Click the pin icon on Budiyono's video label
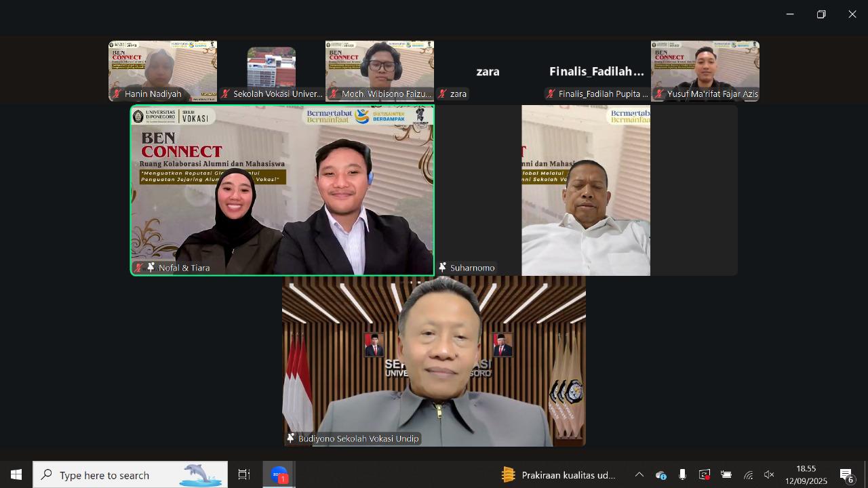The width and height of the screenshot is (868, 488). pos(290,439)
